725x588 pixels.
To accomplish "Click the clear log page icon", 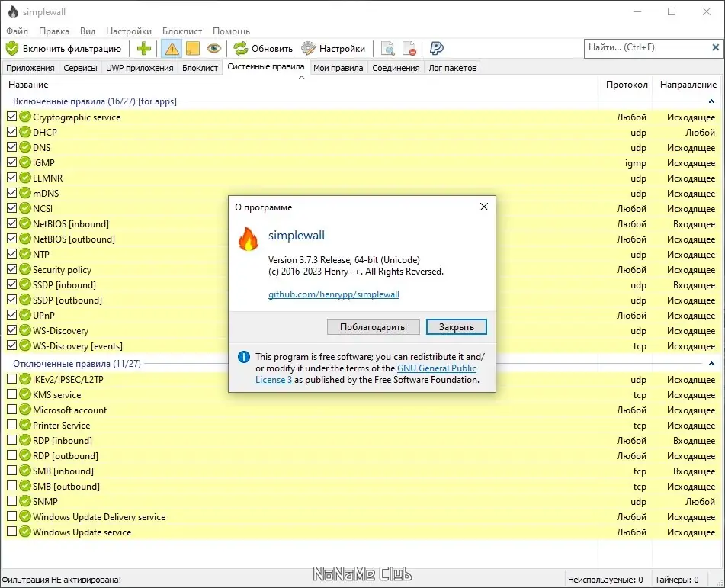I will tap(409, 48).
